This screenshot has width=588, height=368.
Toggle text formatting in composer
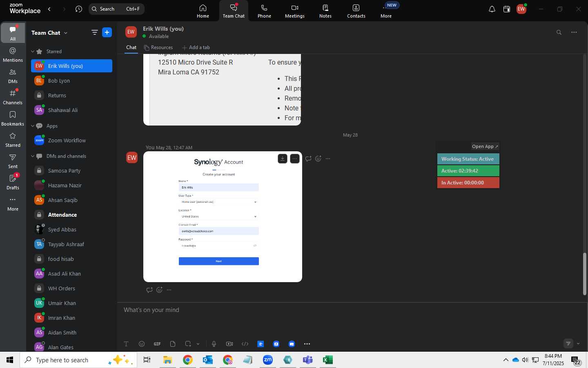point(126,344)
